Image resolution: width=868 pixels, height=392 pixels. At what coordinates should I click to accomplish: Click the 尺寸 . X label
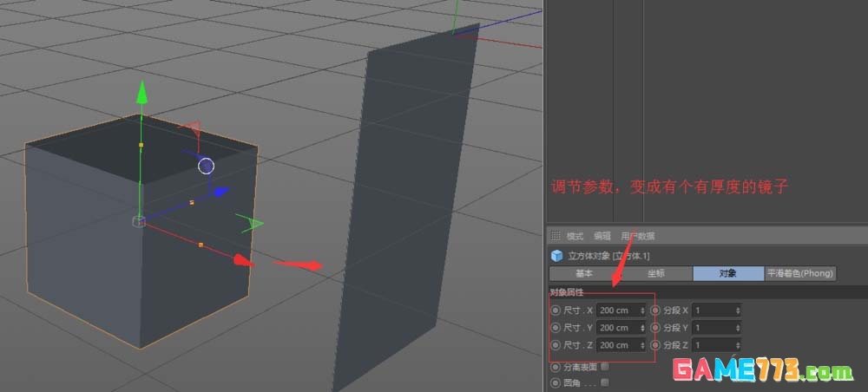click(x=578, y=310)
